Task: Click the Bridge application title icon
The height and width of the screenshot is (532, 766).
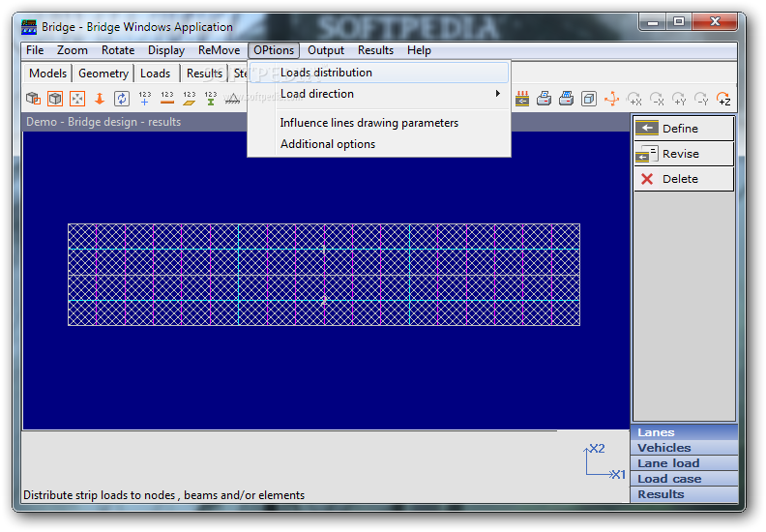Action: [x=29, y=27]
